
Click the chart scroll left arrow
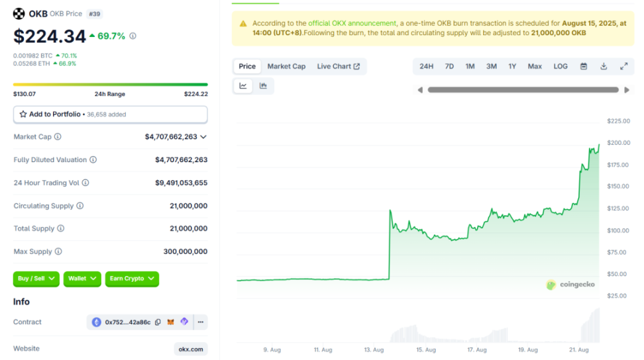(420, 90)
